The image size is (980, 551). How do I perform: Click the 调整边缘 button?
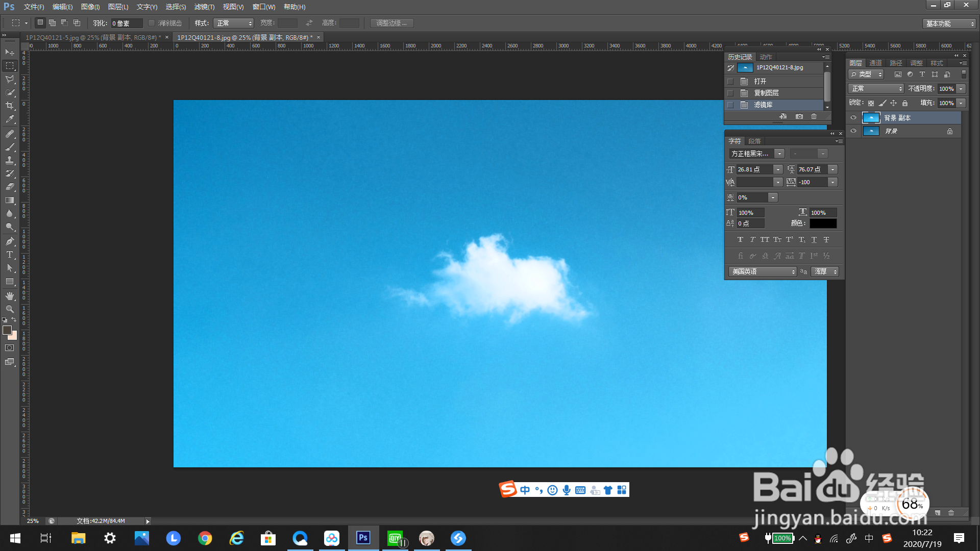click(391, 23)
